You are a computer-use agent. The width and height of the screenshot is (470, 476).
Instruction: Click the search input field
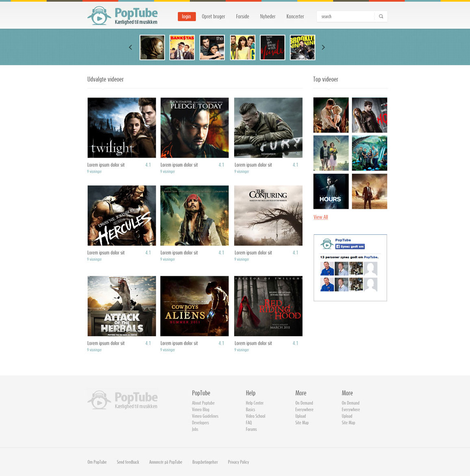(x=345, y=16)
